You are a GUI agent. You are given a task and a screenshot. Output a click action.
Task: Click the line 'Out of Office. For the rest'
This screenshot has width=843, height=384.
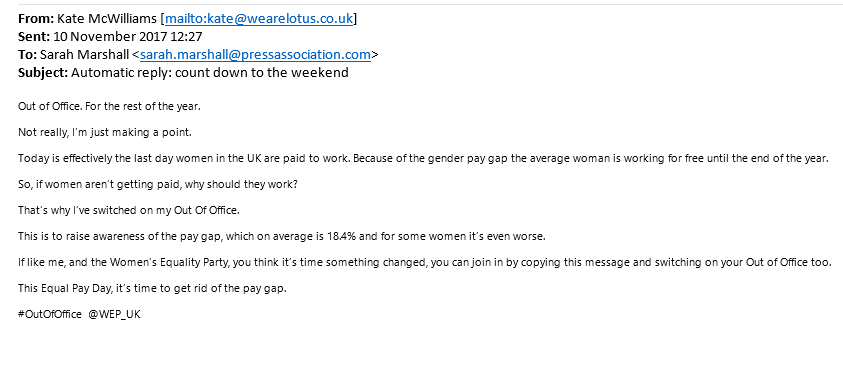[109, 106]
